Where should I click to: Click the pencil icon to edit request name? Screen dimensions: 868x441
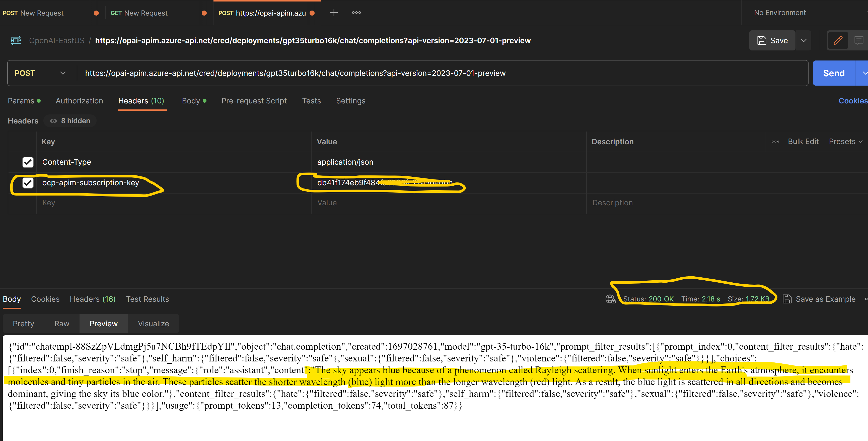coord(838,40)
